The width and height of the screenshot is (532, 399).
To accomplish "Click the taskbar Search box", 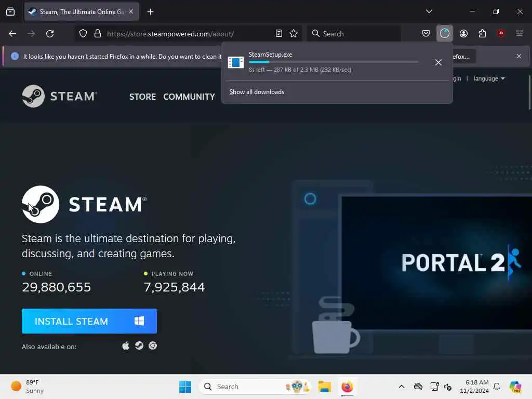I will coord(255,387).
